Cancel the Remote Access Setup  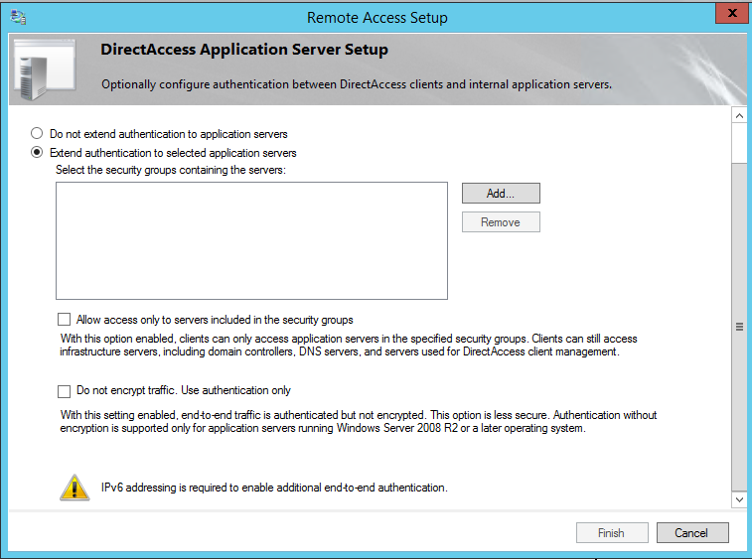(692, 532)
